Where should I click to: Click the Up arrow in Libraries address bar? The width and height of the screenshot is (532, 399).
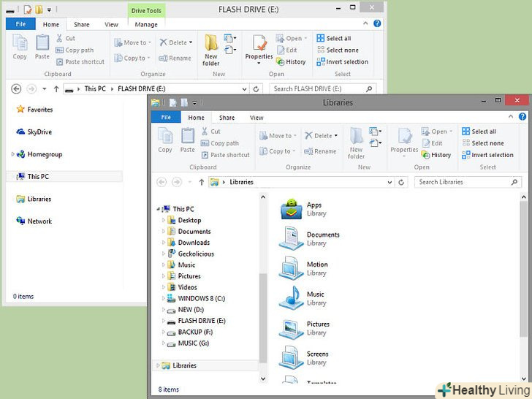[x=200, y=182]
